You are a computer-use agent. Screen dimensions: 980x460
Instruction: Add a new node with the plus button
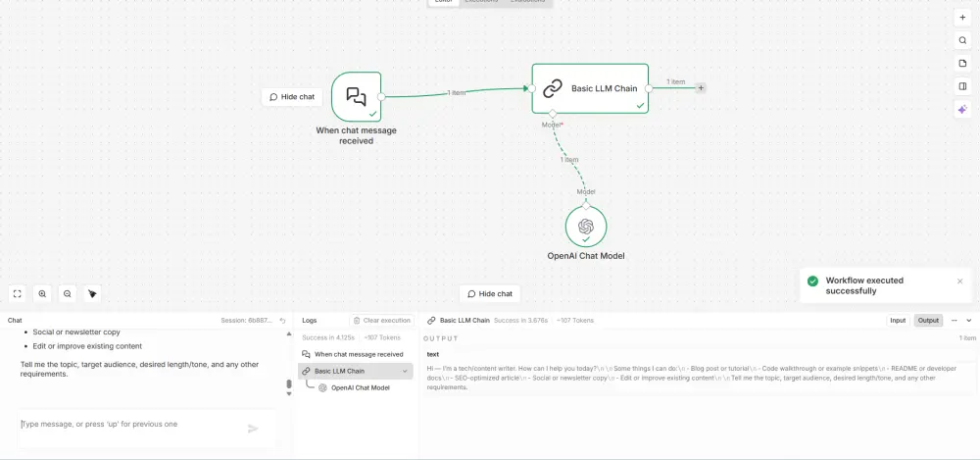click(962, 18)
